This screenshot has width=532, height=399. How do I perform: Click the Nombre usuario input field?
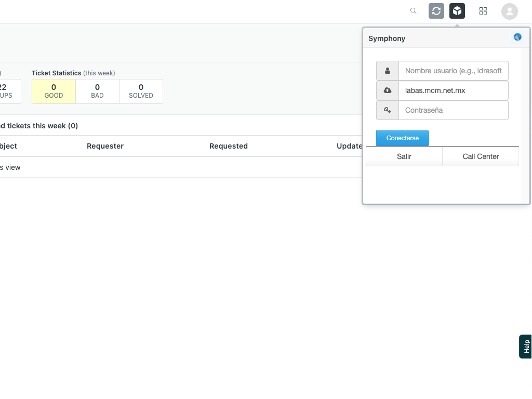click(453, 71)
